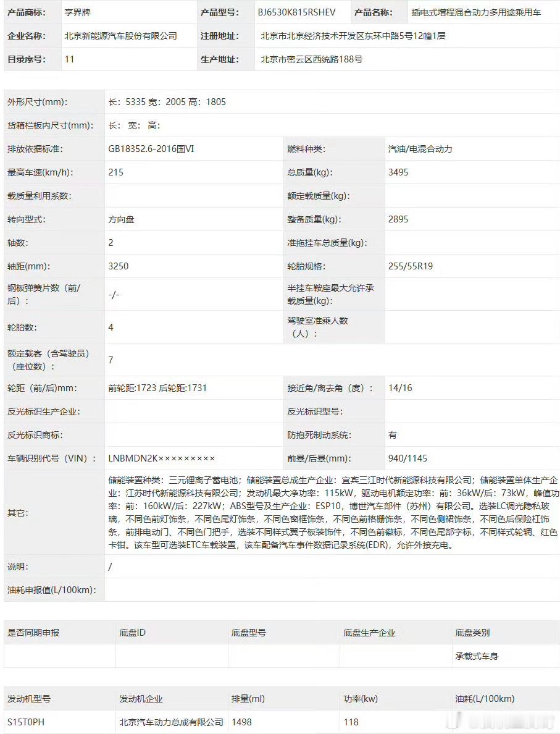The height and width of the screenshot is (734, 560).
Task: Select the product model BJ6530K815RSHEV
Action: tap(296, 12)
